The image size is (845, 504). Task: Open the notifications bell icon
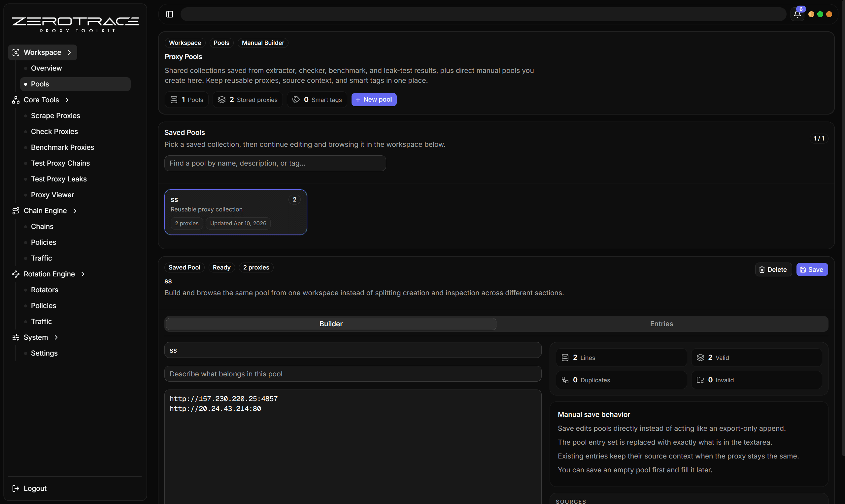pos(797,14)
